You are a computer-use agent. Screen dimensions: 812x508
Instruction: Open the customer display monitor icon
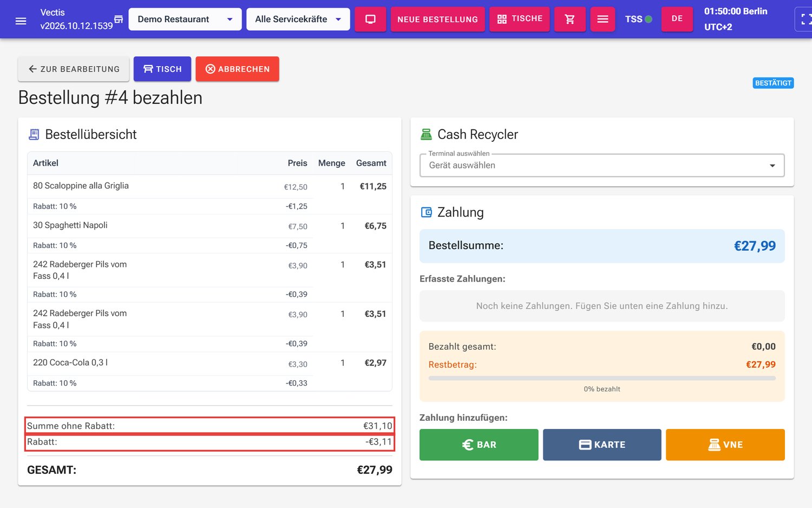coord(370,19)
